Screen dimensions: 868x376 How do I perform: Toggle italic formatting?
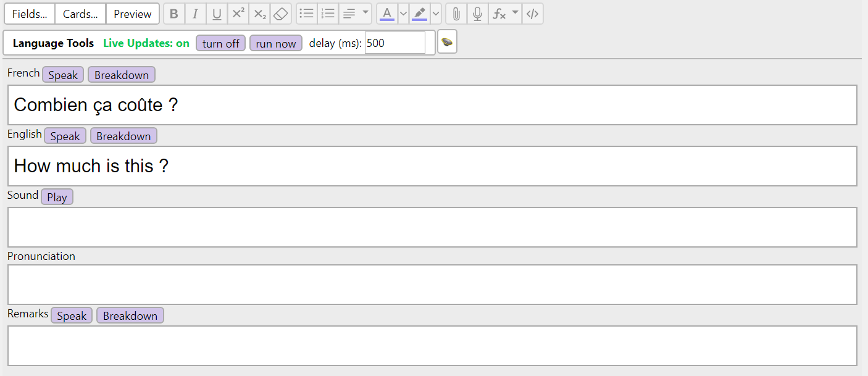[x=195, y=13]
